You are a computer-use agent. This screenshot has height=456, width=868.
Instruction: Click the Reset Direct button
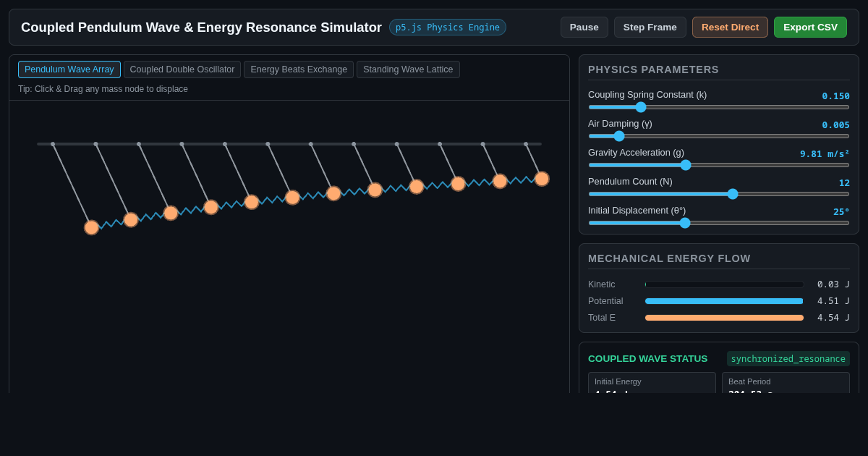[x=730, y=28]
